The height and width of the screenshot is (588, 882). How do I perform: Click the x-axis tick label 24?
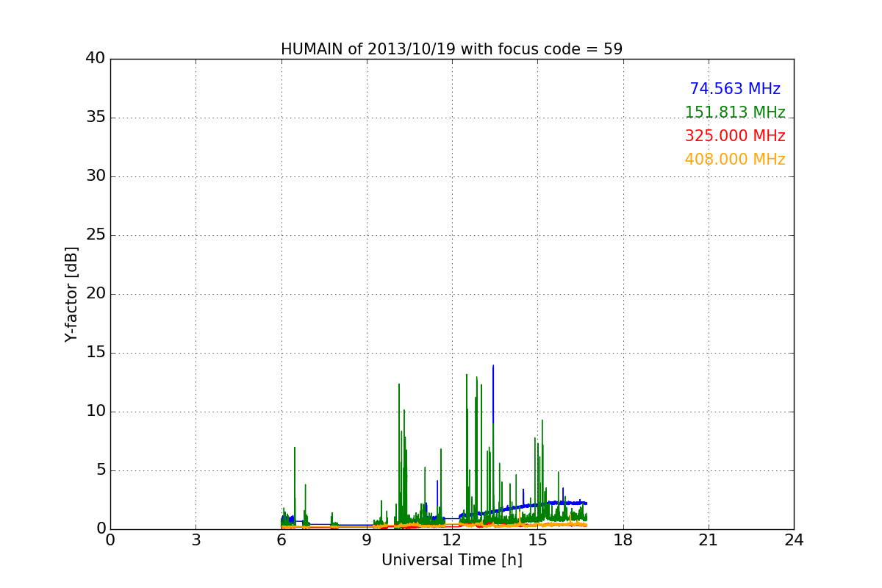(x=794, y=540)
